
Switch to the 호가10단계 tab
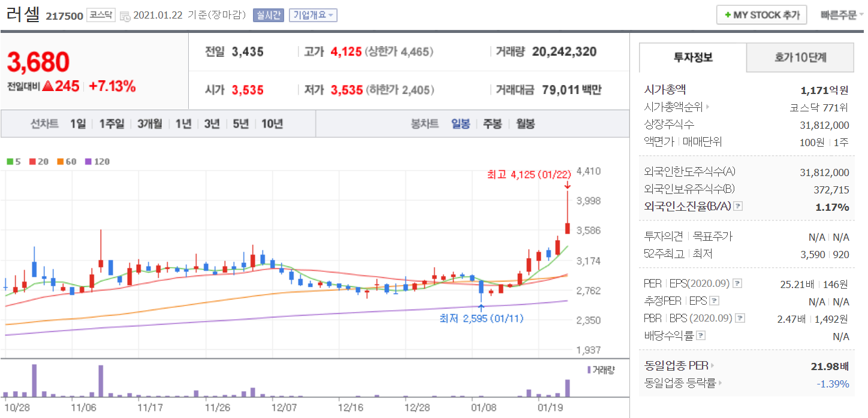800,57
